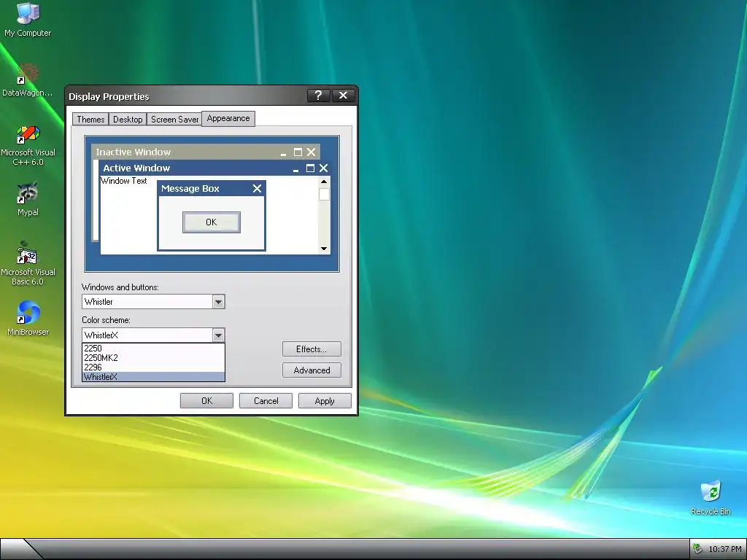The height and width of the screenshot is (560, 747).
Task: Select the Mypal raccoon icon
Action: pyautogui.click(x=28, y=199)
